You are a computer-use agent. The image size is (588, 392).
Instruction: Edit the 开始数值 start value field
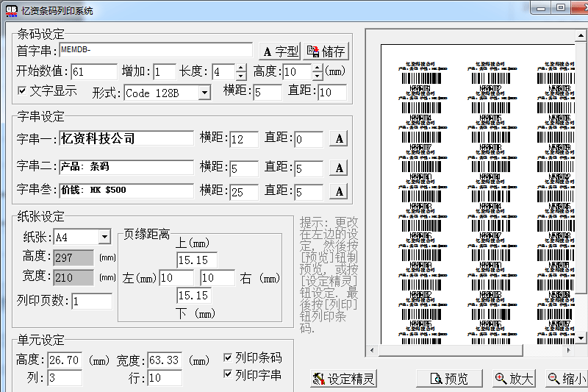coord(94,71)
